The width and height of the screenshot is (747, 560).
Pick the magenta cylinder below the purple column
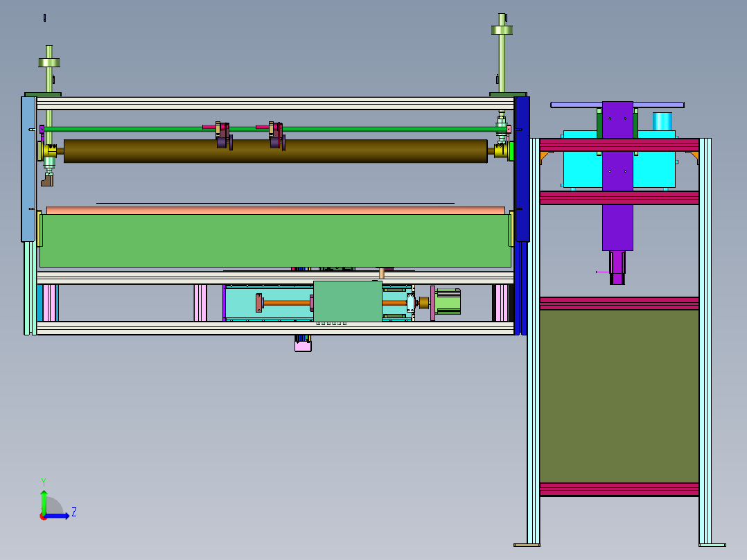(617, 268)
